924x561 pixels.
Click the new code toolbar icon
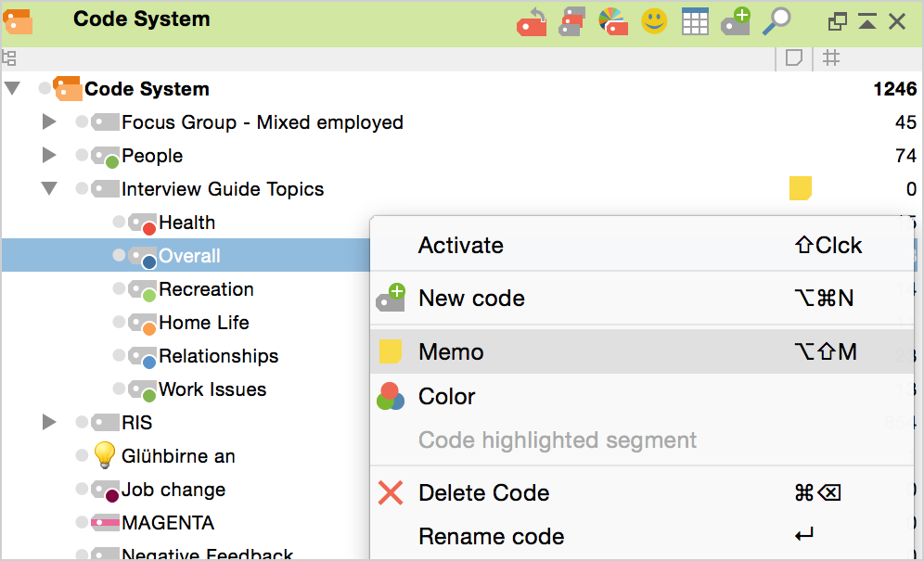click(x=736, y=21)
